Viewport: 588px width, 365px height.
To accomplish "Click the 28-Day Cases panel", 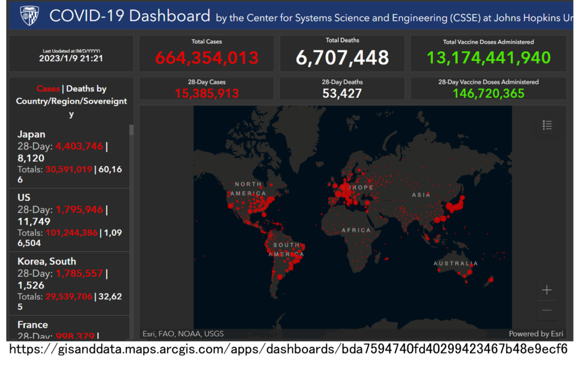I will 206,88.
